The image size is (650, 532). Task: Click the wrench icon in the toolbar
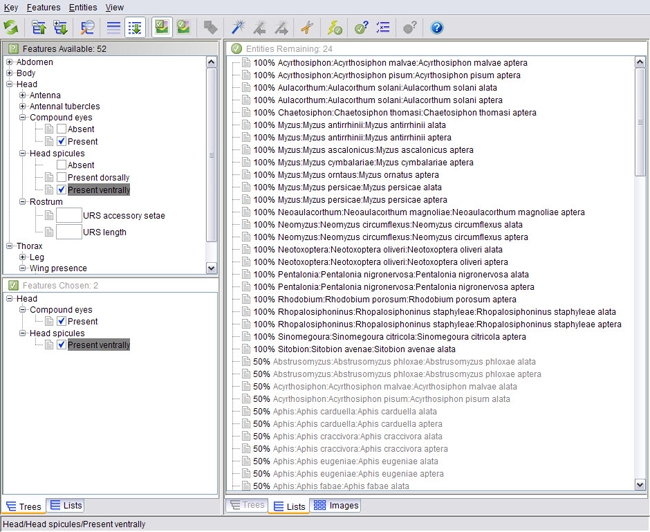(x=306, y=28)
